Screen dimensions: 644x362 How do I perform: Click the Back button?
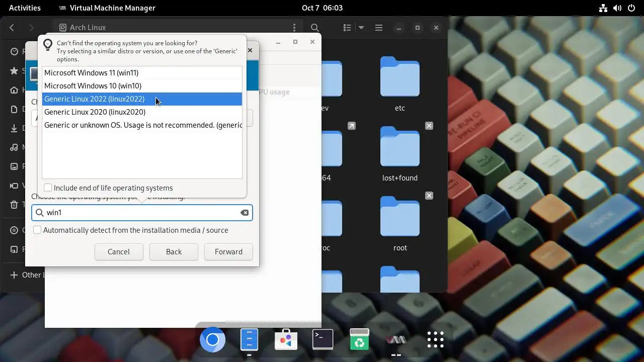pos(174,252)
